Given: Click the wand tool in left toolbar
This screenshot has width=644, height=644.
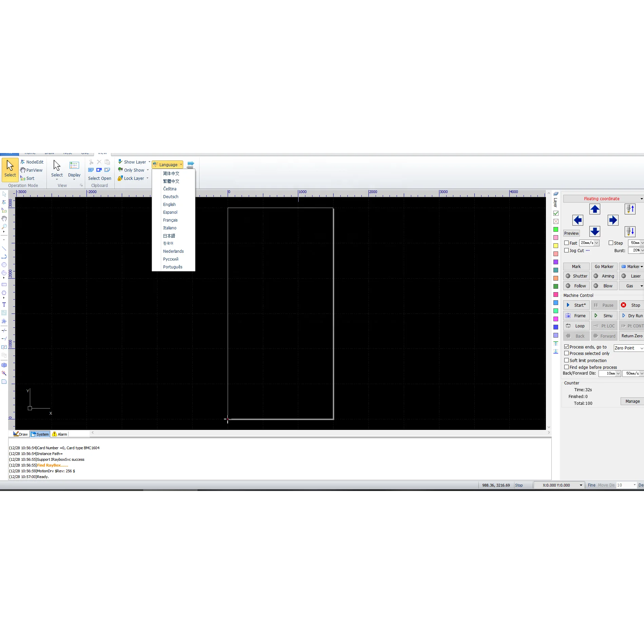Looking at the screenshot, I should point(4,373).
